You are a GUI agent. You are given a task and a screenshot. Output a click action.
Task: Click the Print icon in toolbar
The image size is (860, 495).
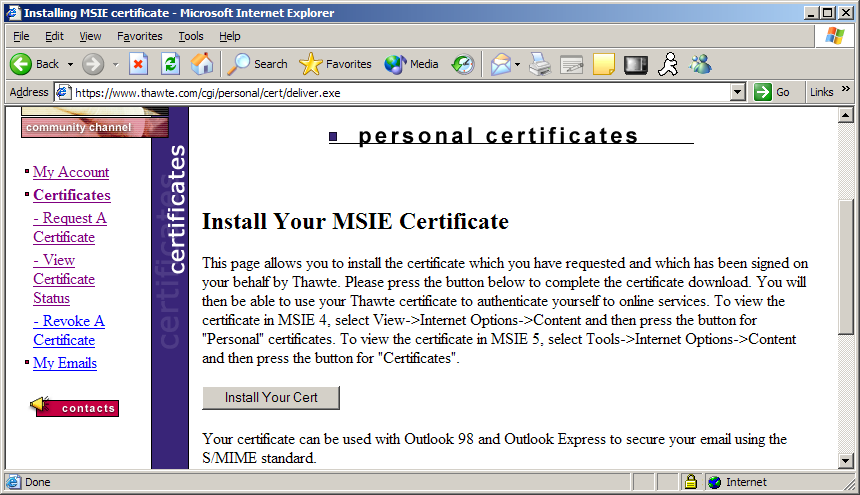click(540, 64)
